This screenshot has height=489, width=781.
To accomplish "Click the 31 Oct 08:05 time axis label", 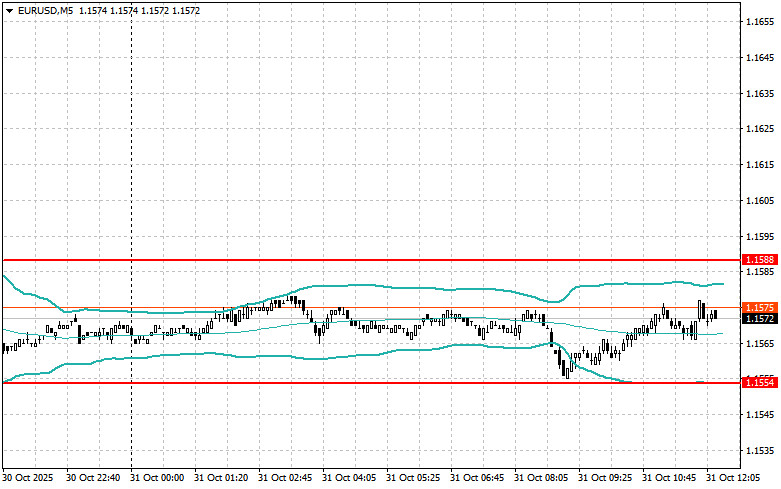I will [541, 478].
